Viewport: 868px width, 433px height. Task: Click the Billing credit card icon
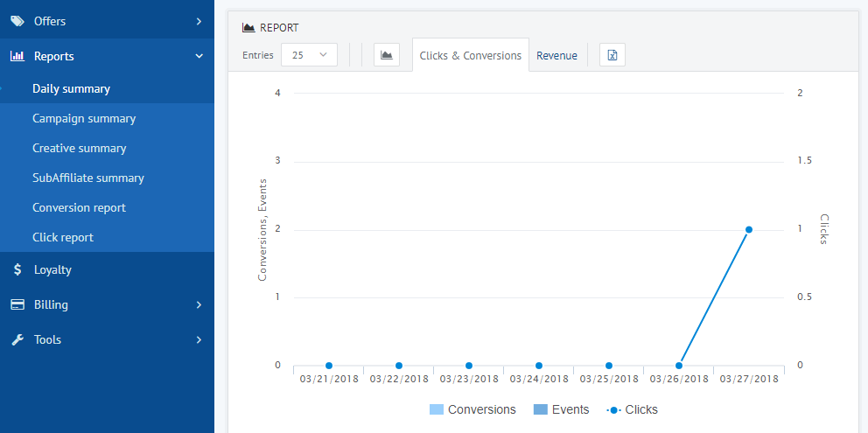[17, 304]
